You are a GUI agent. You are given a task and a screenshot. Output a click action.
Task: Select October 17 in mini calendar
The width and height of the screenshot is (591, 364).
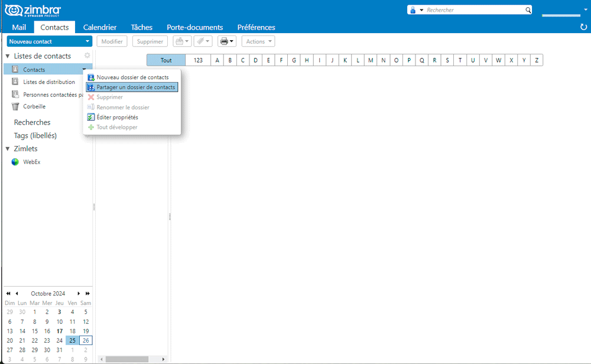pyautogui.click(x=60, y=331)
